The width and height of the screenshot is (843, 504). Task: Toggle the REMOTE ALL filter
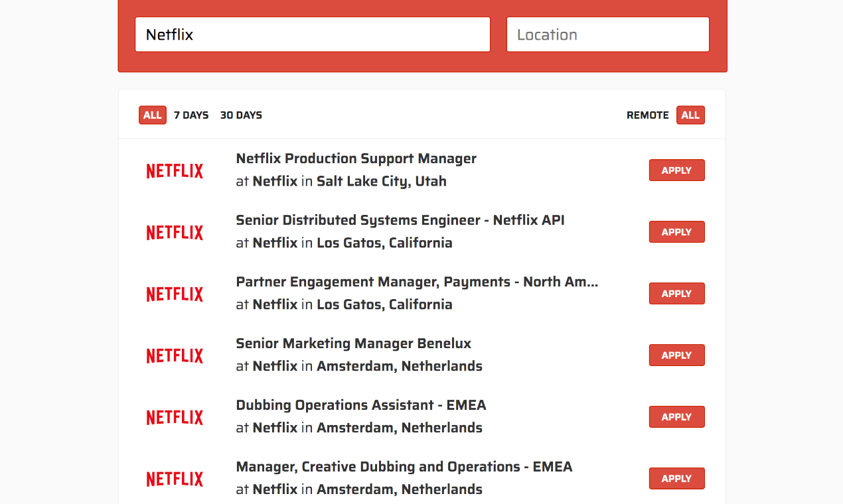pos(690,115)
